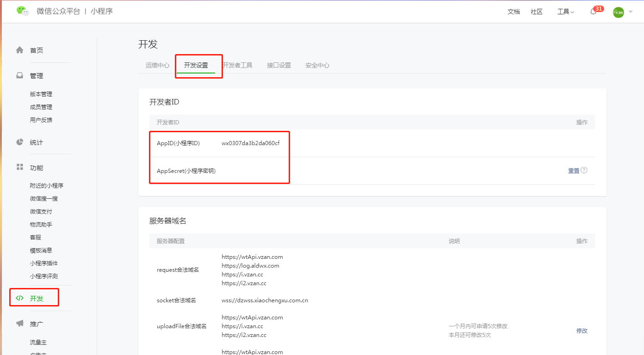Open 客服 in sidebar
The height and width of the screenshot is (355, 644).
tap(36, 238)
